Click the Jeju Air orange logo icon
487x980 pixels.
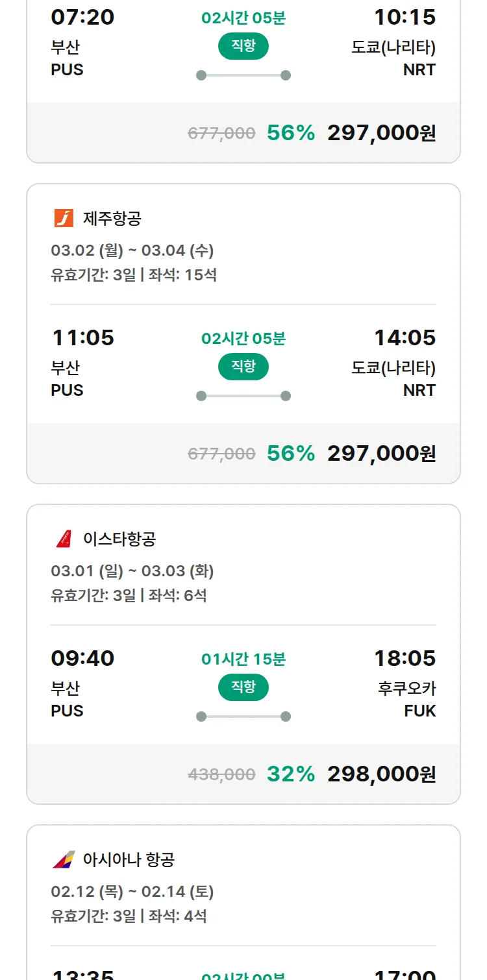point(64,218)
